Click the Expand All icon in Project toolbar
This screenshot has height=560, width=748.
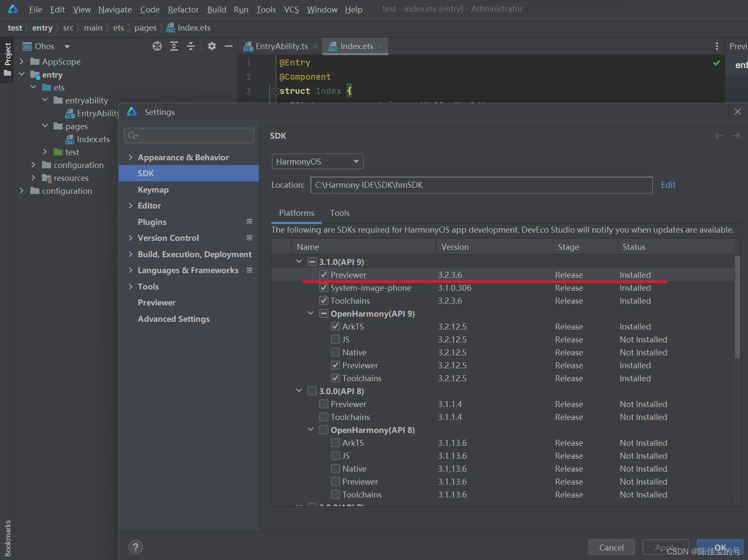[x=174, y=46]
